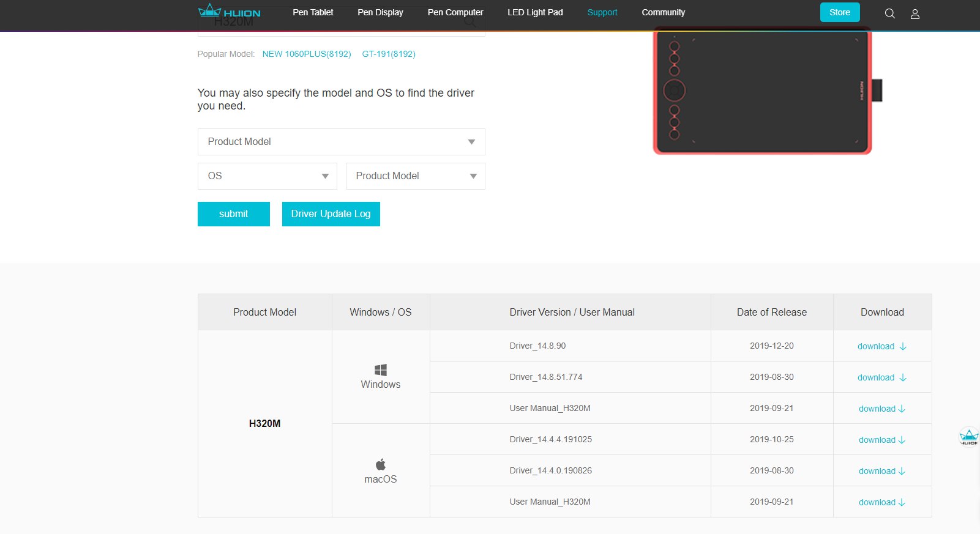Open the Driver Update Log

coord(331,214)
